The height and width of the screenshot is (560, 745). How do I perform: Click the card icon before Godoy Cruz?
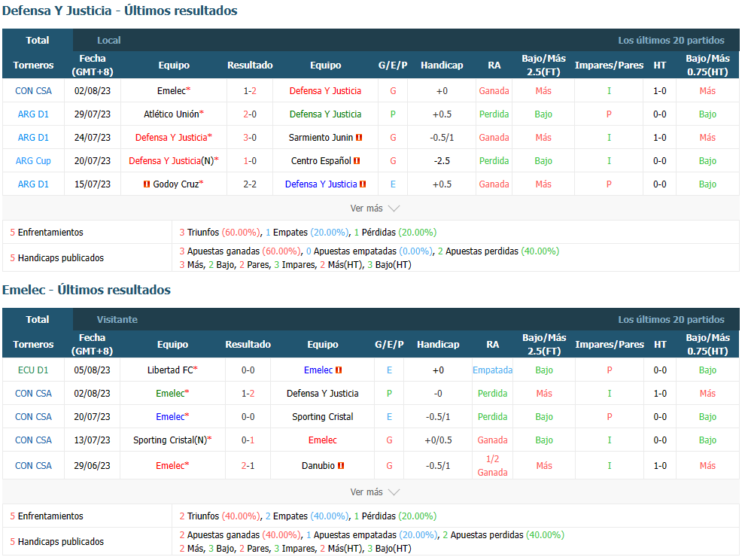click(x=147, y=184)
